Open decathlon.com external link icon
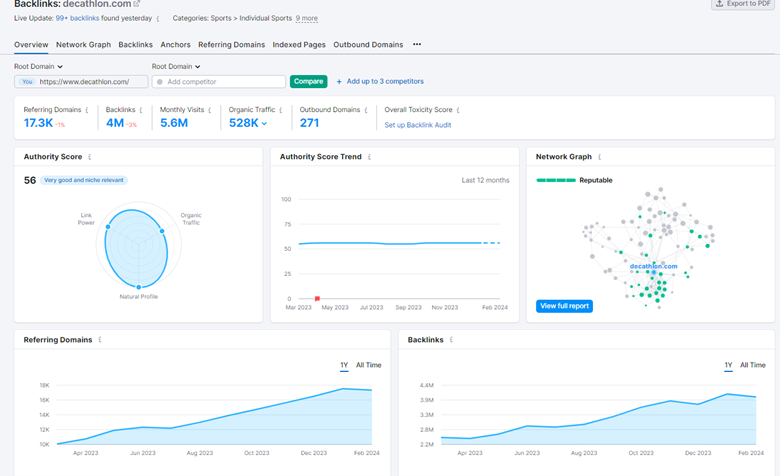This screenshot has height=476, width=780. [x=137, y=4]
